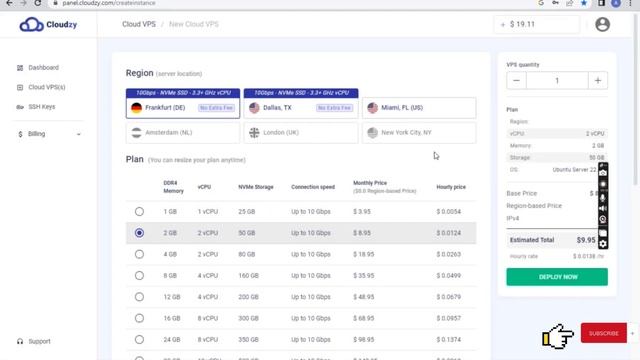Reload the page with browser refresh
This screenshot has width=640, height=360.
[x=38, y=3]
